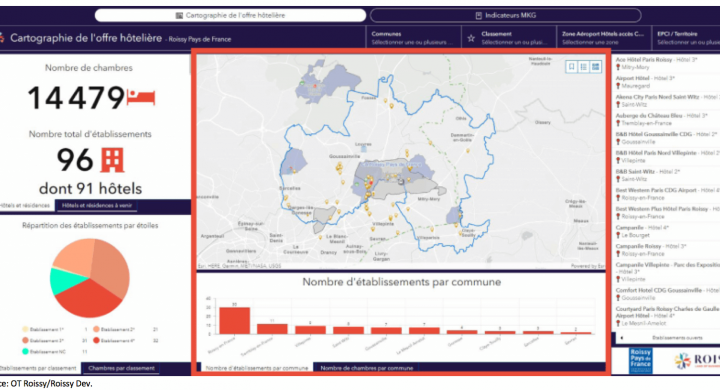Click the pin icon next to Mauregard

(x=618, y=86)
